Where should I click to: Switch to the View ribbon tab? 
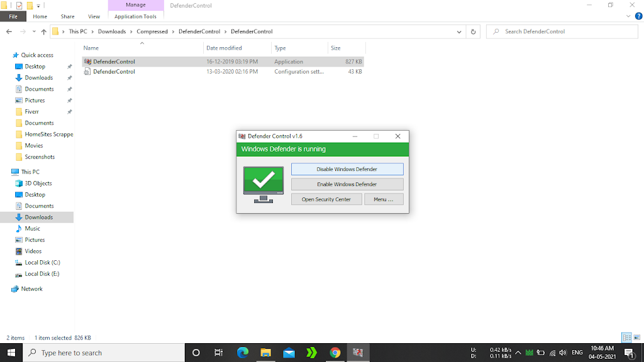pos(94,16)
